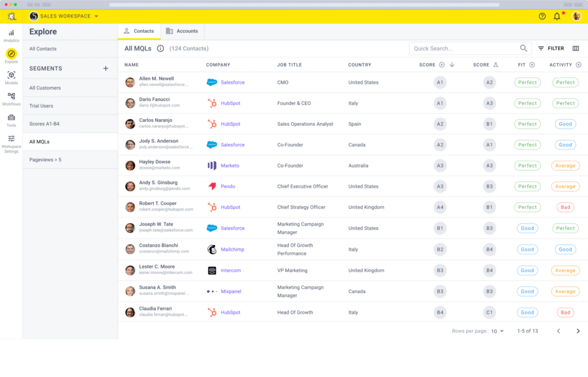The width and height of the screenshot is (588, 377).
Task: Open contact Joseph W. Tate
Action: pyautogui.click(x=156, y=224)
